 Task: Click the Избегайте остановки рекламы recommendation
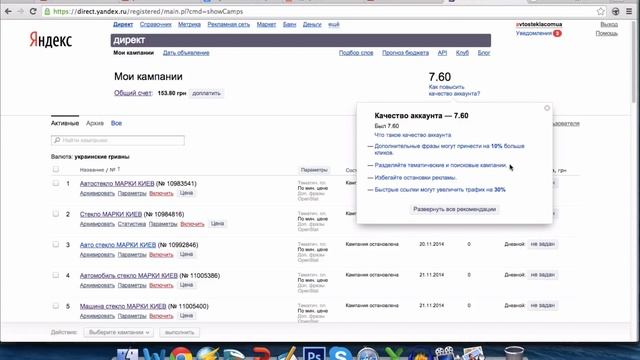coord(415,178)
